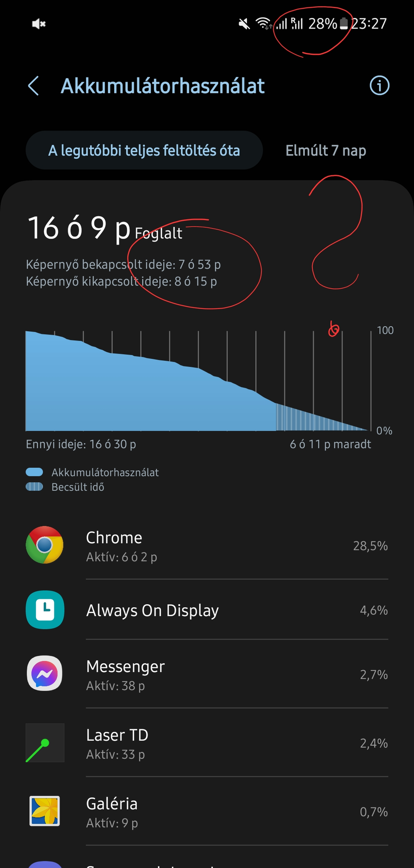Tap the Chrome app icon
Viewport: 414px width, 868px height.
tap(45, 545)
